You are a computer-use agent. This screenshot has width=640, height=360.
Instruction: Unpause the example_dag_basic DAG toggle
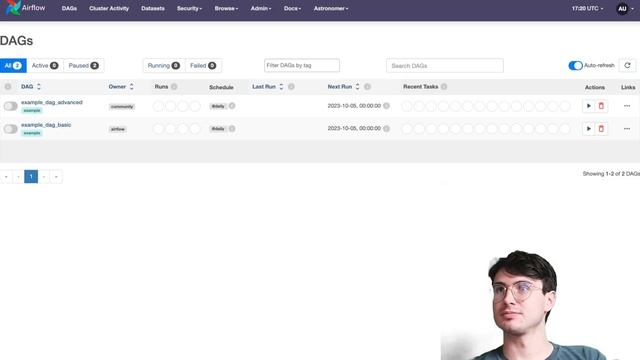[11, 129]
